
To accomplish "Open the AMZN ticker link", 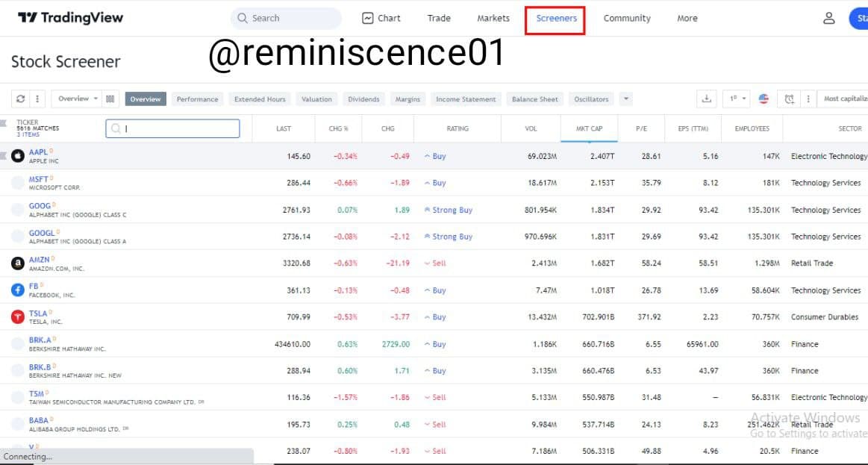I will (40, 259).
